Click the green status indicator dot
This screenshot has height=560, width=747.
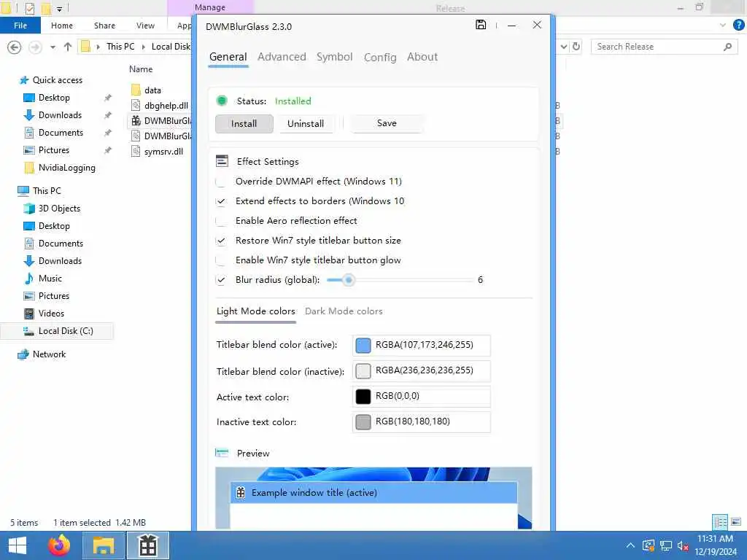(x=222, y=101)
